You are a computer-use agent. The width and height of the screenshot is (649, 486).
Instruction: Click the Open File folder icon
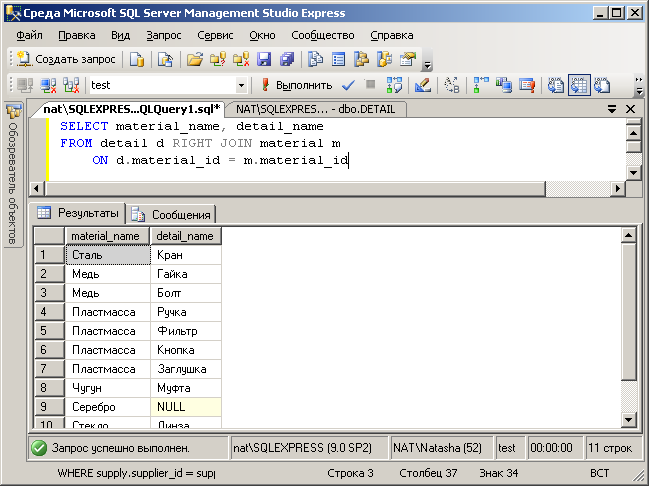pyautogui.click(x=195, y=60)
